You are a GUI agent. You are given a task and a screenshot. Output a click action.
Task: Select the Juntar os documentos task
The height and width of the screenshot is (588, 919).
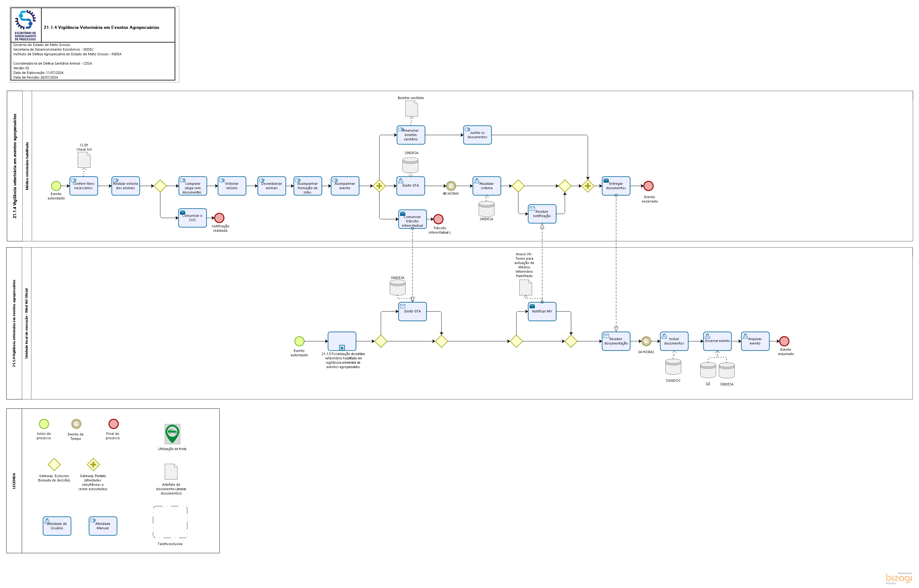[477, 135]
